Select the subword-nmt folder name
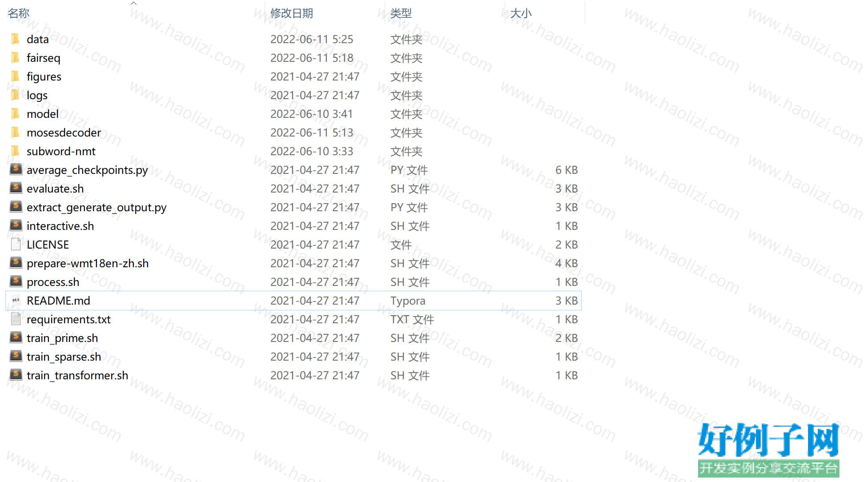This screenshot has width=868, height=482. point(61,152)
